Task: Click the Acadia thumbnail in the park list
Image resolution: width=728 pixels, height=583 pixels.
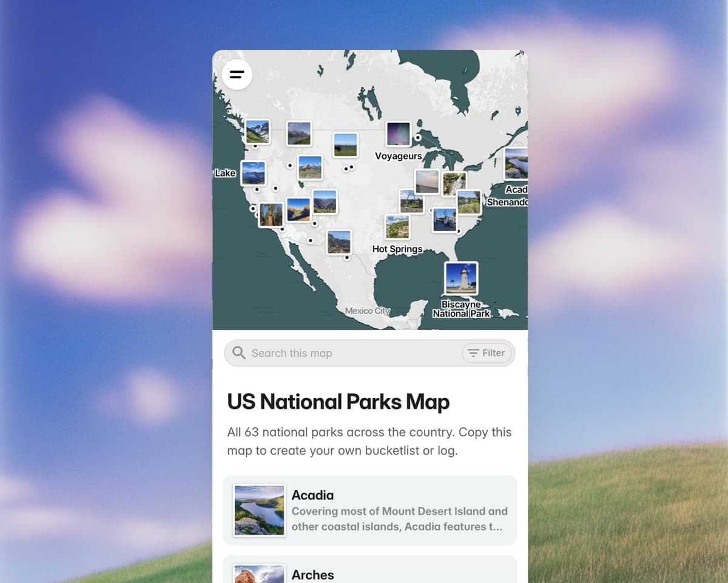Action: pos(259,510)
